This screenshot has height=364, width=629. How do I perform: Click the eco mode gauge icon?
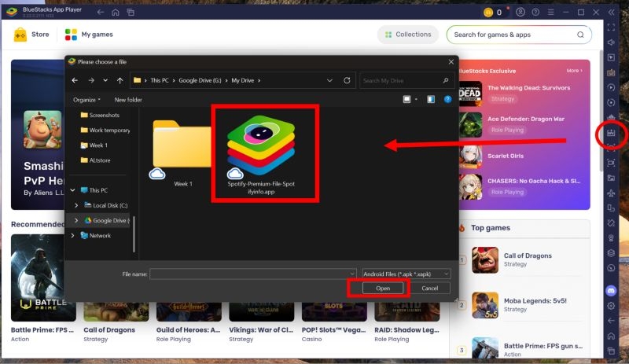611,268
